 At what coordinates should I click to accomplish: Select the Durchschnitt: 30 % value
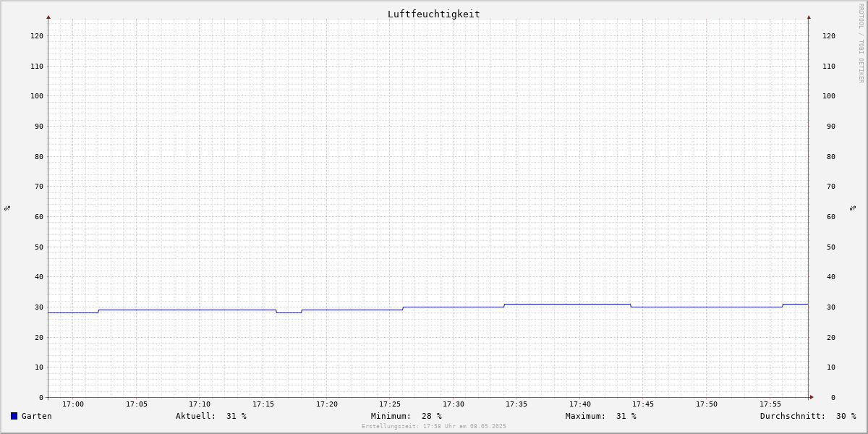point(808,416)
